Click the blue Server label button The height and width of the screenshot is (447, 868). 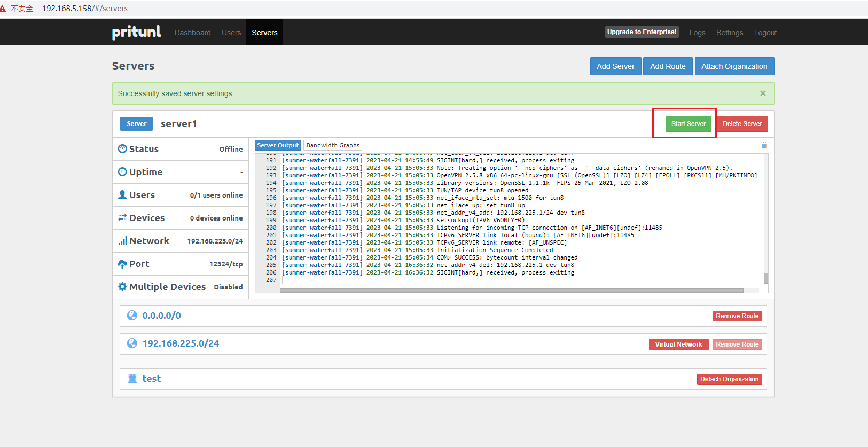point(137,124)
